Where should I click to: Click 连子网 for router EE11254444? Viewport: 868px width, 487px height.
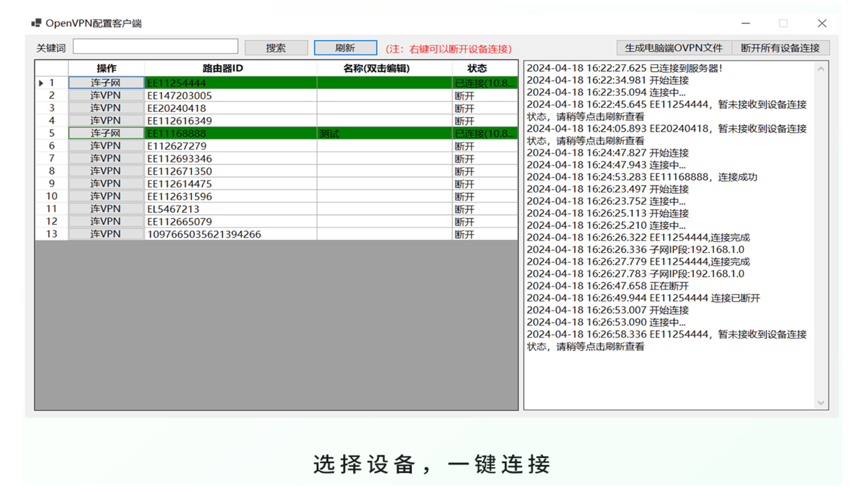point(105,83)
